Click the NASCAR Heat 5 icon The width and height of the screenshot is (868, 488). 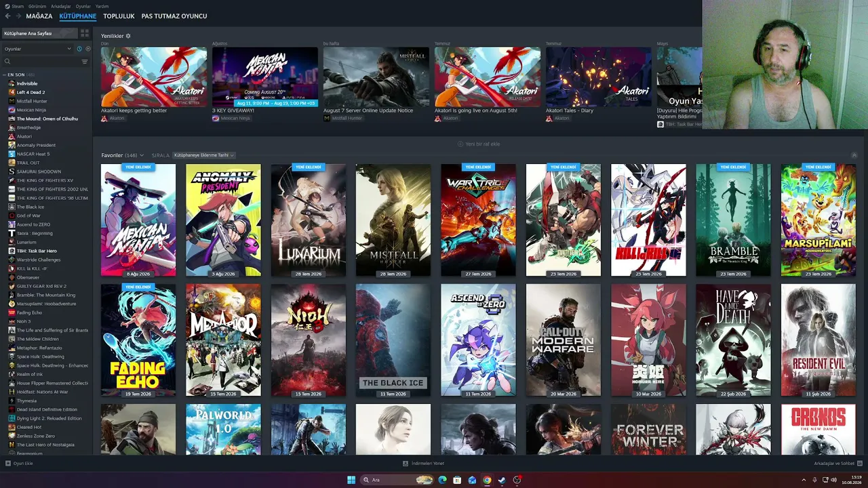(12, 154)
